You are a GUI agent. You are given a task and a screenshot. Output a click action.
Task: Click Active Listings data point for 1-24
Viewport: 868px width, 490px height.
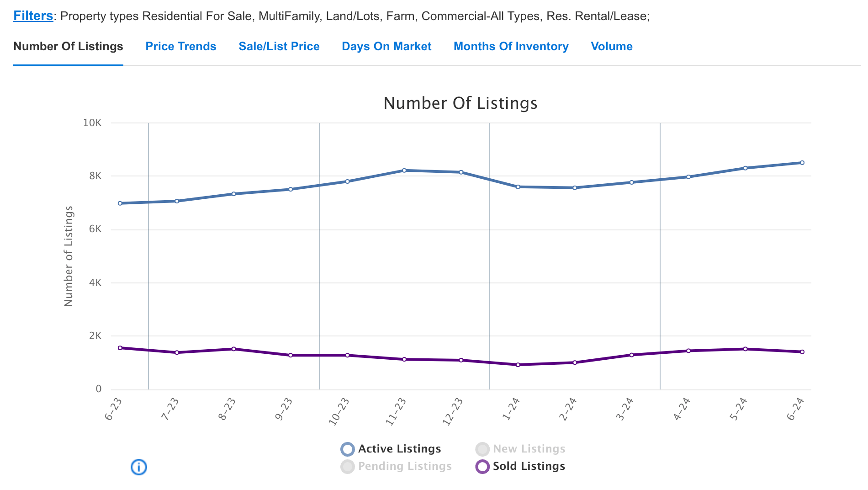point(518,187)
